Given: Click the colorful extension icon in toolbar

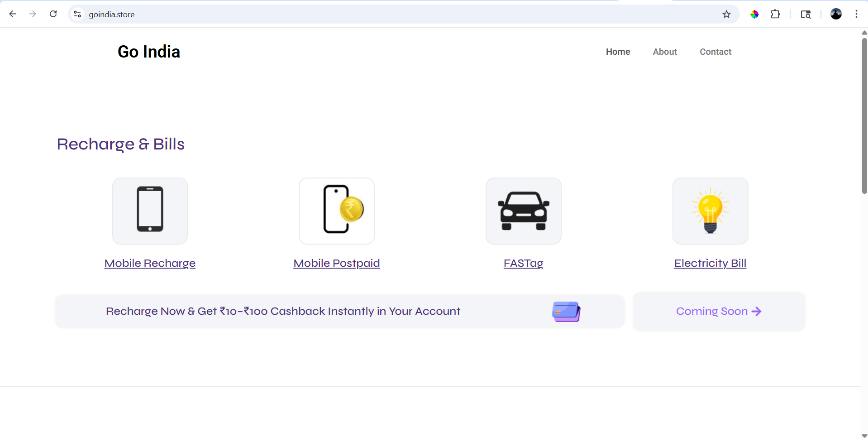Looking at the screenshot, I should click(754, 14).
